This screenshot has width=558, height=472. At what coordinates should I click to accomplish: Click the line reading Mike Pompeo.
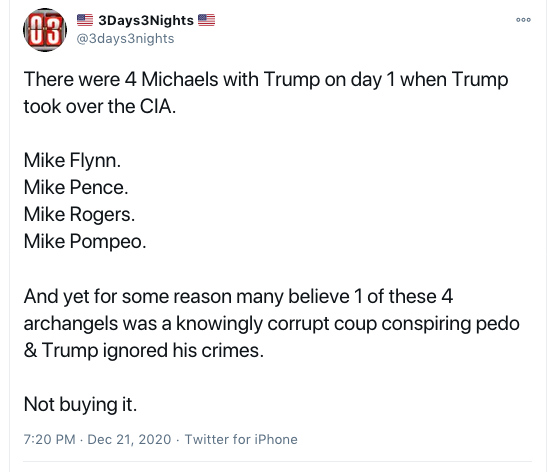coord(85,242)
